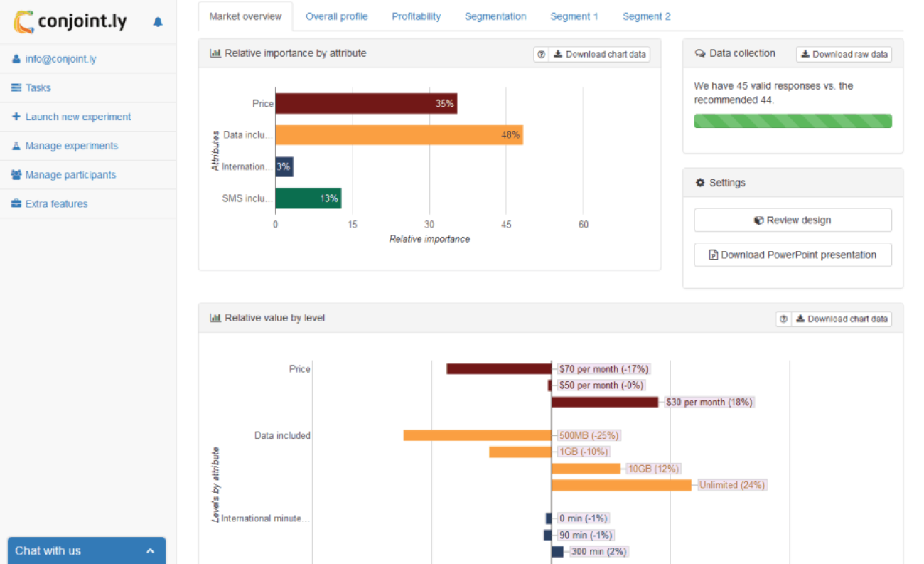This screenshot has width=924, height=564.
Task: Open Tasks from the sidebar
Action: [x=38, y=88]
